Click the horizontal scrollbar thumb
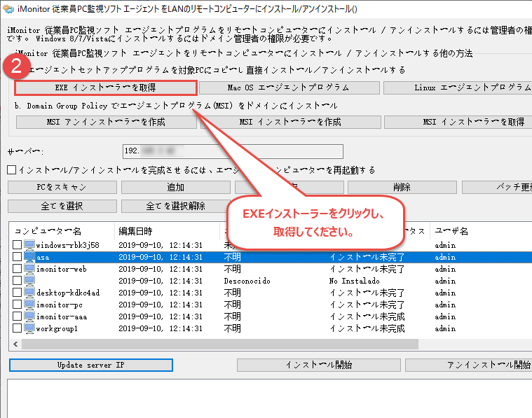Screen dimensions: 532x418 click(220, 344)
